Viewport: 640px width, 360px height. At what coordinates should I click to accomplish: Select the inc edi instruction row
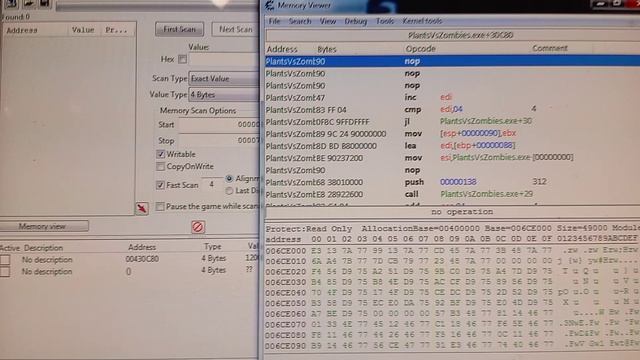(x=452, y=98)
